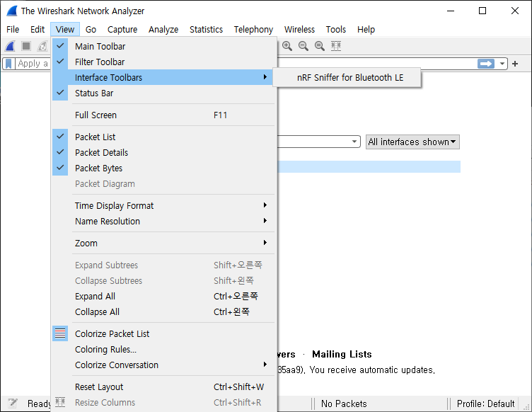Viewport: 532px width, 412px height.
Task: Open the File menu
Action: pyautogui.click(x=13, y=30)
